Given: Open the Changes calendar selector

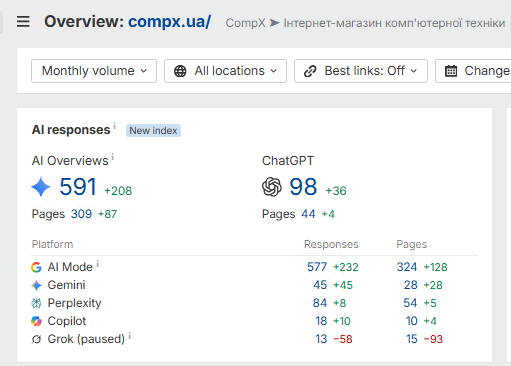Looking at the screenshot, I should pos(473,71).
